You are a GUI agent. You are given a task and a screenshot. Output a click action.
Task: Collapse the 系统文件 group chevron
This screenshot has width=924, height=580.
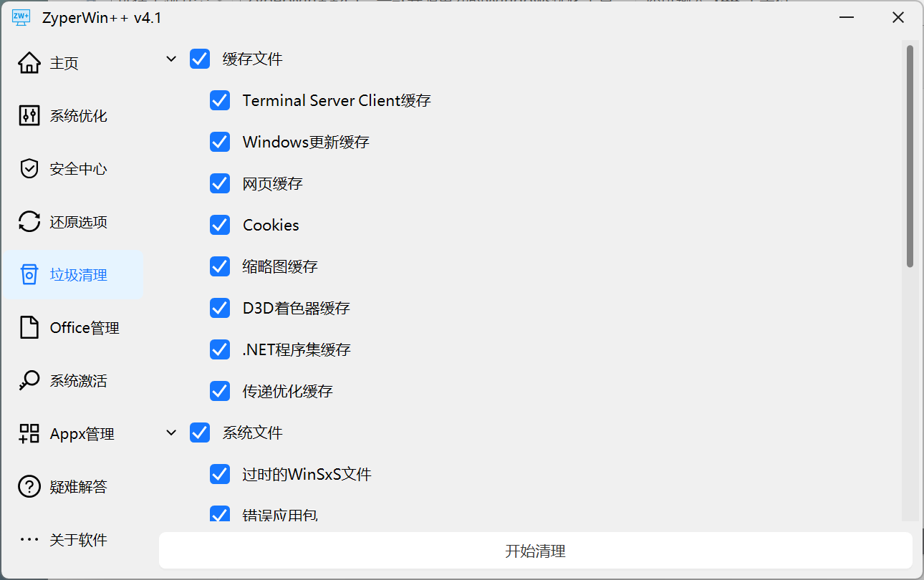[171, 432]
